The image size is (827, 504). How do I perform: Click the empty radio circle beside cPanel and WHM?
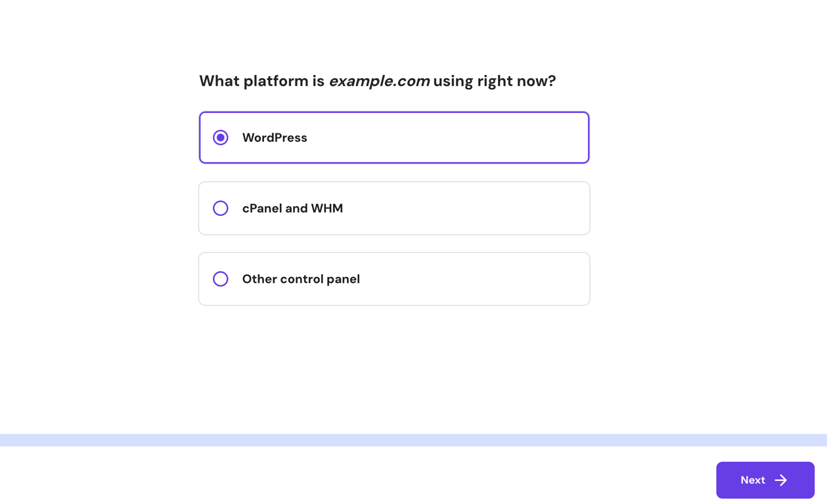point(220,208)
